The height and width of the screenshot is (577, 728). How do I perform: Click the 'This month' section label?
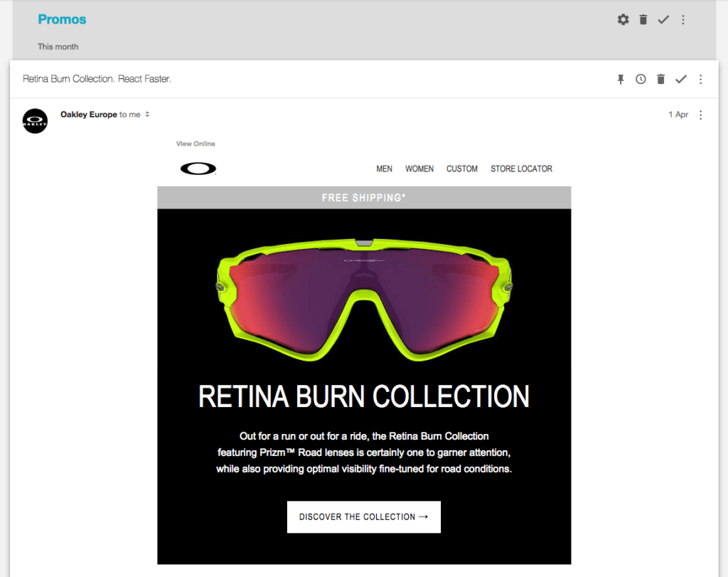pyautogui.click(x=58, y=46)
